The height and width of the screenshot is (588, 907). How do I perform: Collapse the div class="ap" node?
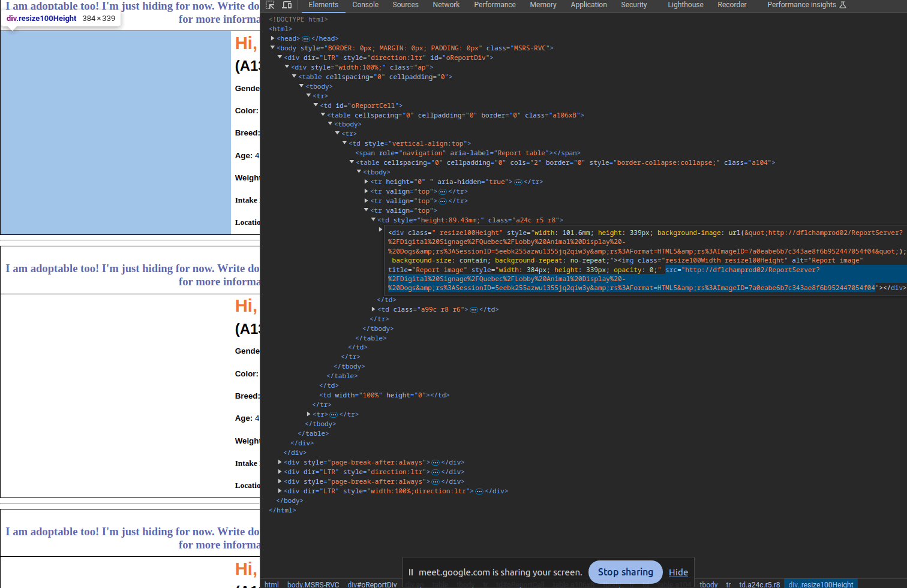[287, 67]
